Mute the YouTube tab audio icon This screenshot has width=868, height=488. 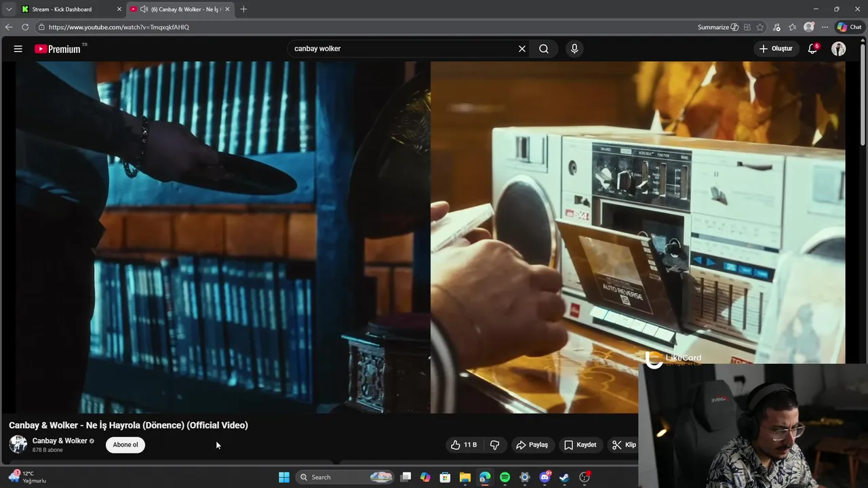(x=144, y=9)
